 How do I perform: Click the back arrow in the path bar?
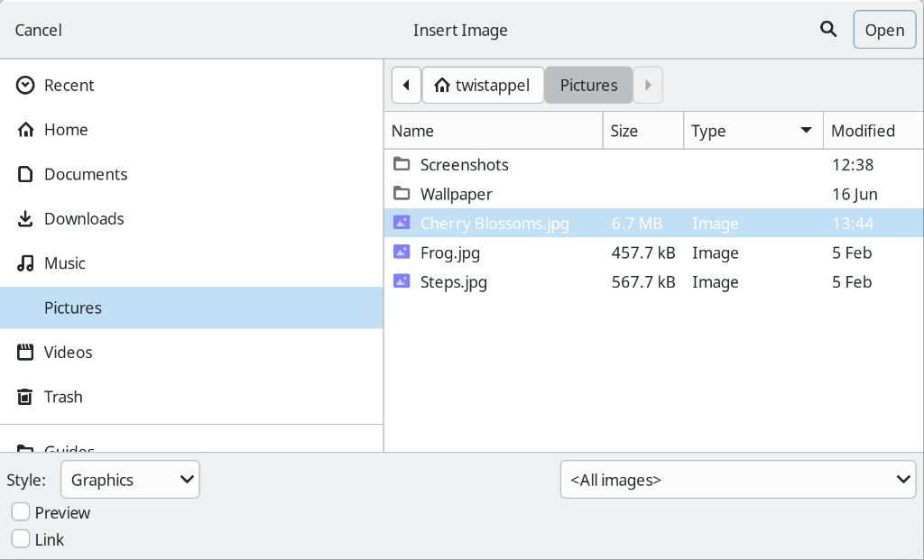pyautogui.click(x=406, y=85)
